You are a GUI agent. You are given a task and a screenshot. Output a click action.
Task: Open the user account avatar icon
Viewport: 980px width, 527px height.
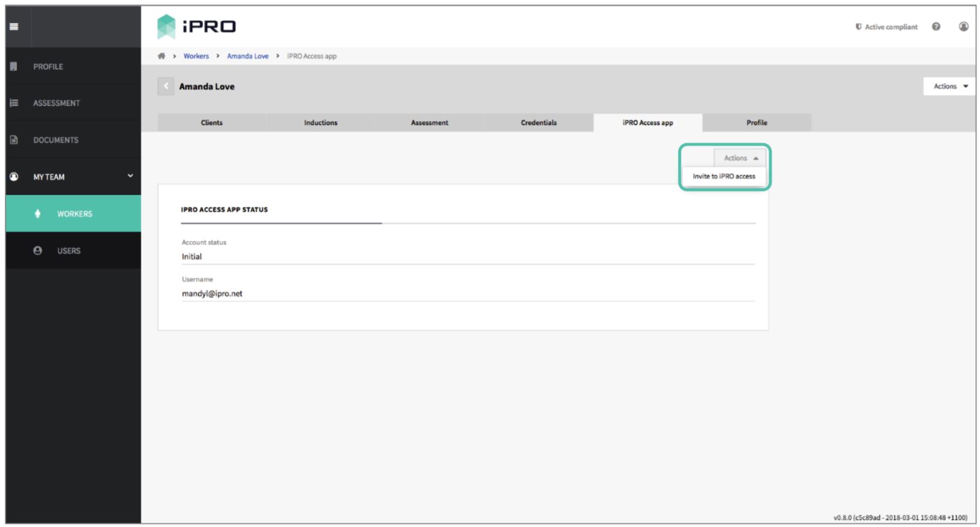pyautogui.click(x=964, y=26)
